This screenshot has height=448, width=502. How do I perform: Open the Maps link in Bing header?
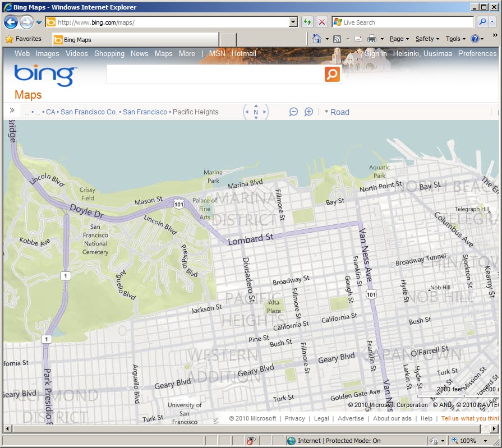point(164,53)
